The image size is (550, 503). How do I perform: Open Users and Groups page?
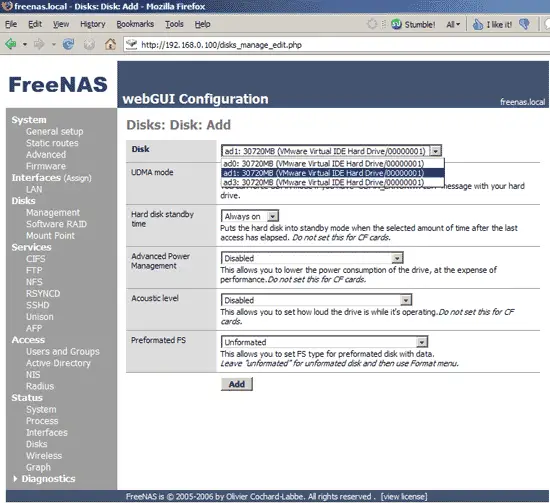[x=62, y=351]
